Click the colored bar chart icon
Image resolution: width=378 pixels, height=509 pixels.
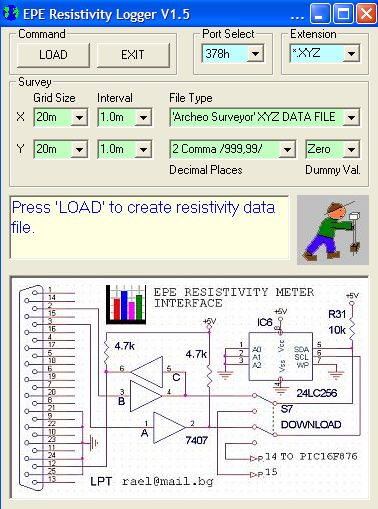126,304
